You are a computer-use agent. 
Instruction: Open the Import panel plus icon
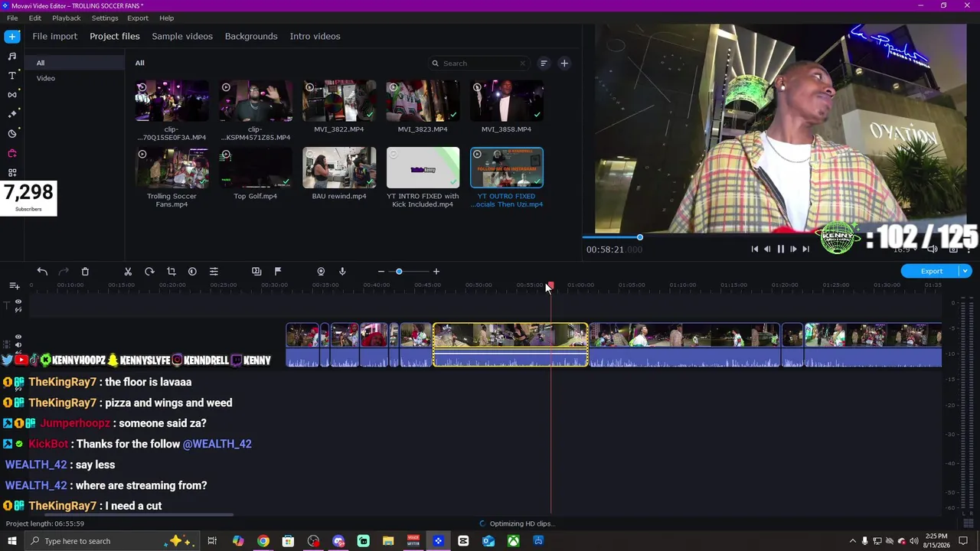click(x=12, y=37)
